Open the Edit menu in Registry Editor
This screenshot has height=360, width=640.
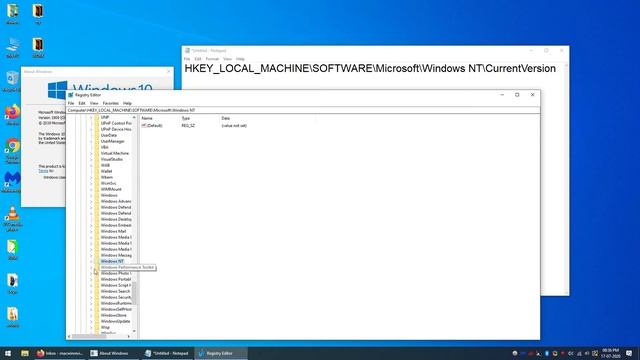pyautogui.click(x=82, y=103)
